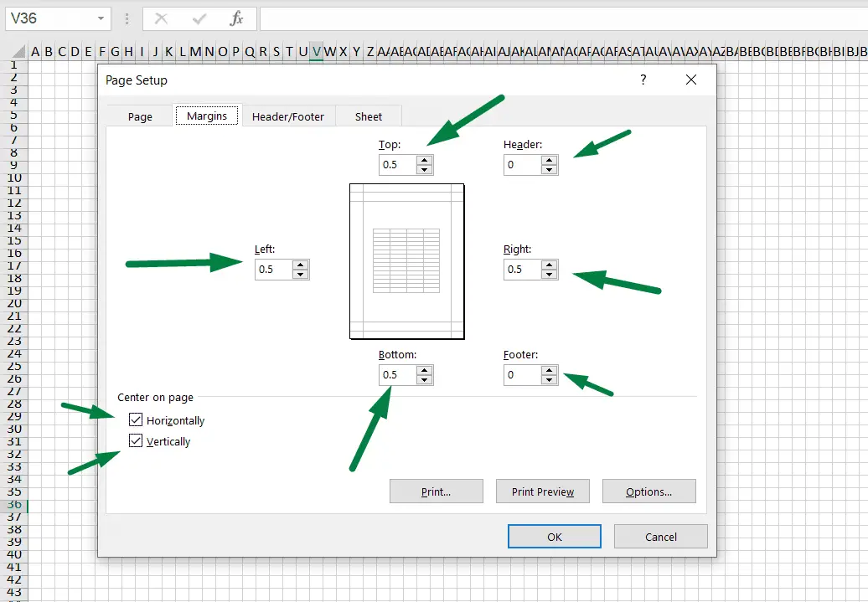Select column A header
Viewport: 868px width, 602px height.
click(x=35, y=52)
